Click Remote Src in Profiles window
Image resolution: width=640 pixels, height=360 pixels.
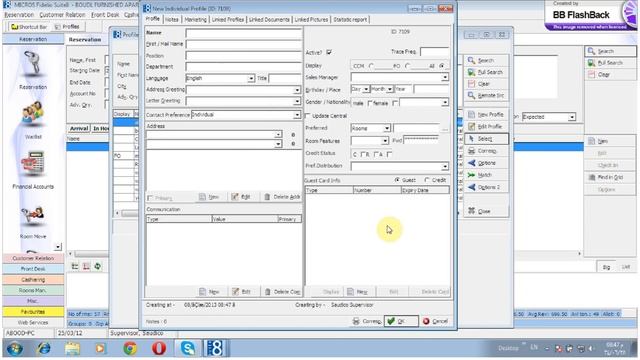(486, 96)
